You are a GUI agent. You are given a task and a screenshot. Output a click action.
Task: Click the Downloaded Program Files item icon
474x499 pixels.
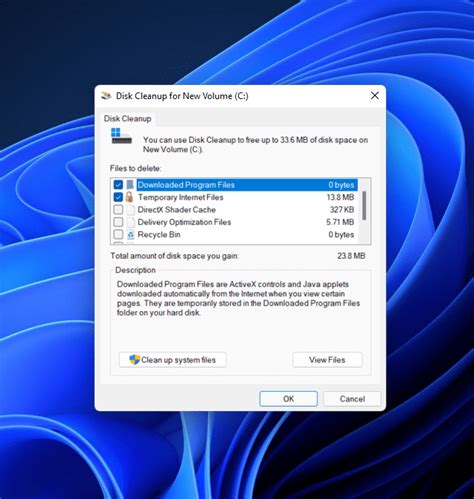pos(130,185)
